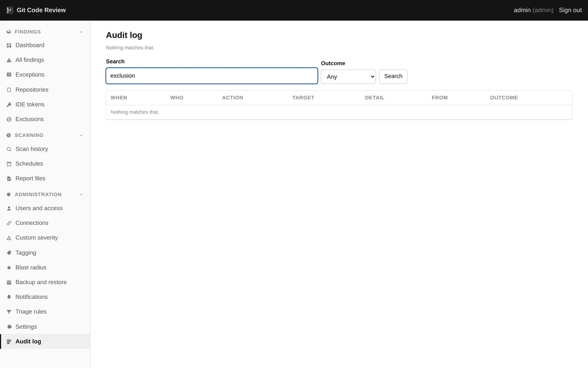Click the Exclusions ban icon
The image size is (588, 368).
coord(9,119)
